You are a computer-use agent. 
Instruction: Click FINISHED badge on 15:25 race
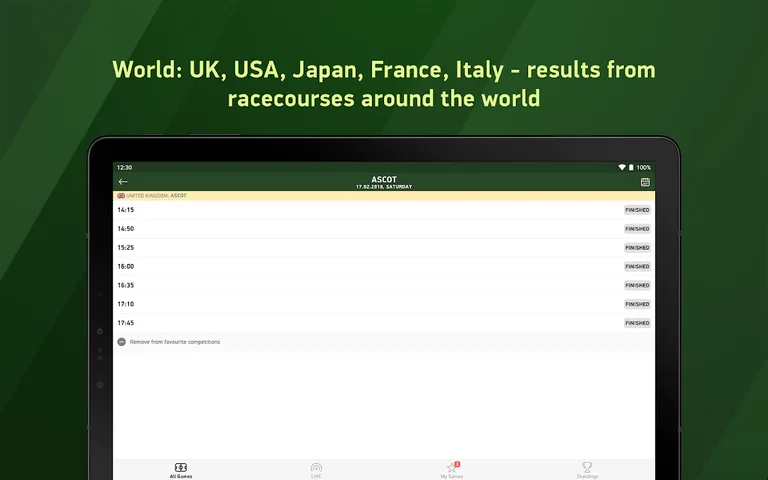pyautogui.click(x=637, y=248)
